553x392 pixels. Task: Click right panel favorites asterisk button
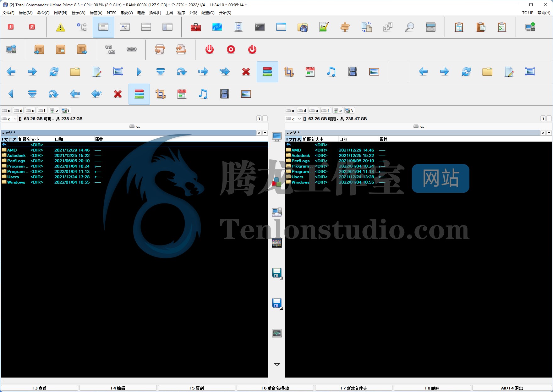[543, 133]
